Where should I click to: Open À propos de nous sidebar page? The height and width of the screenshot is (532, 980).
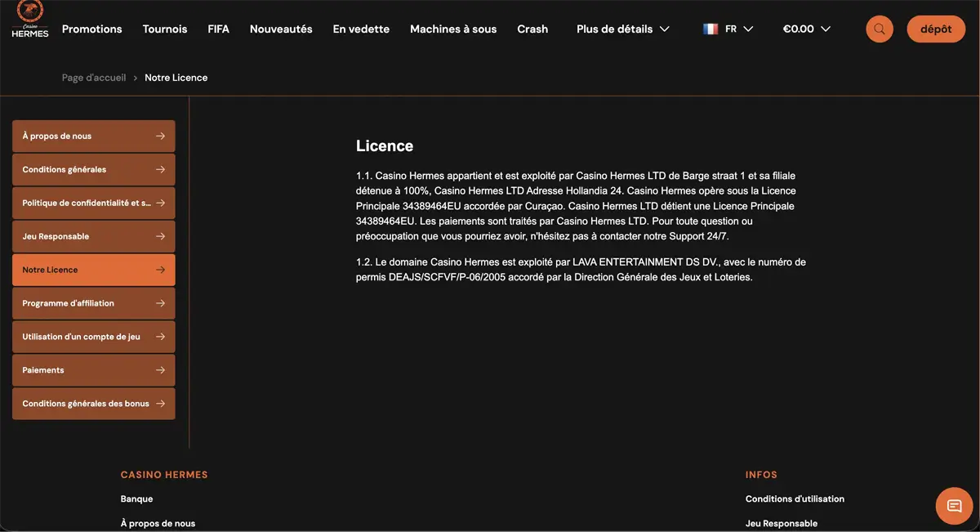[x=94, y=136]
